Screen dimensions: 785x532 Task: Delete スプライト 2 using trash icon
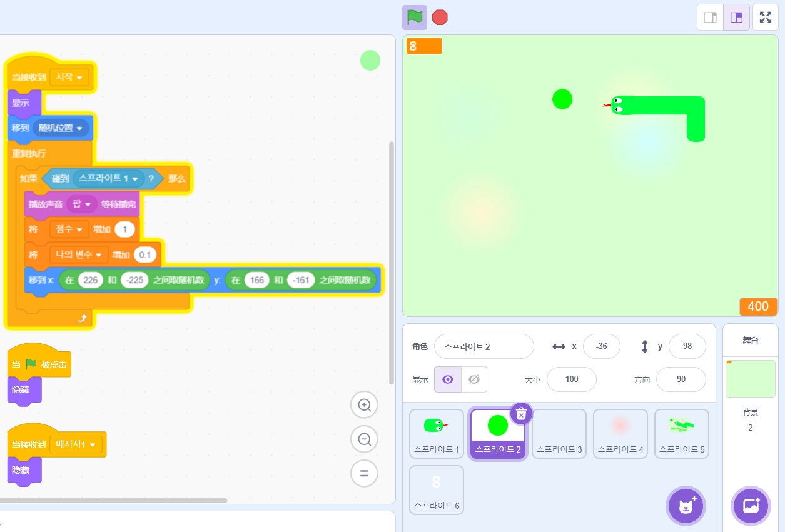click(521, 414)
